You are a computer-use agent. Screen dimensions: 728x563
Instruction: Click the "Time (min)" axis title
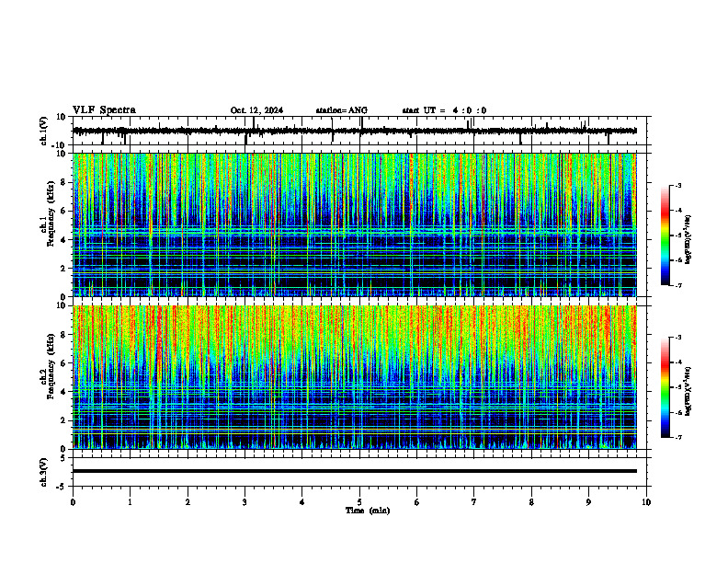(368, 511)
